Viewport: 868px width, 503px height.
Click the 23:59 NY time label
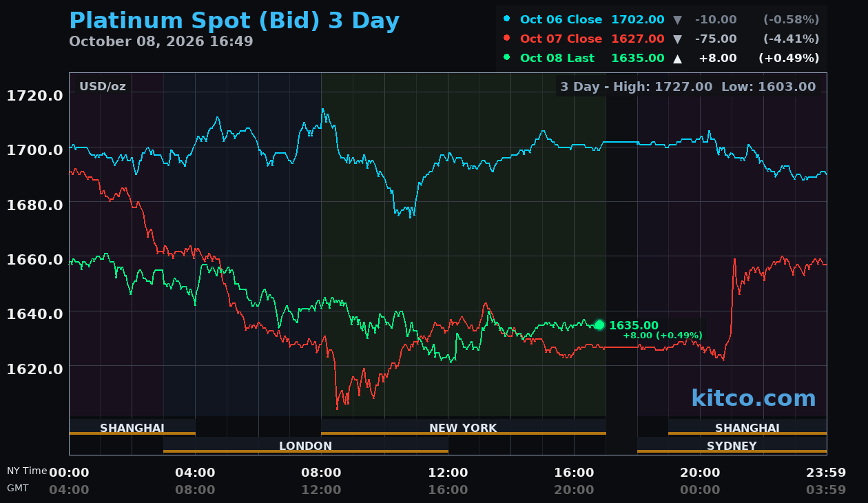pos(826,473)
